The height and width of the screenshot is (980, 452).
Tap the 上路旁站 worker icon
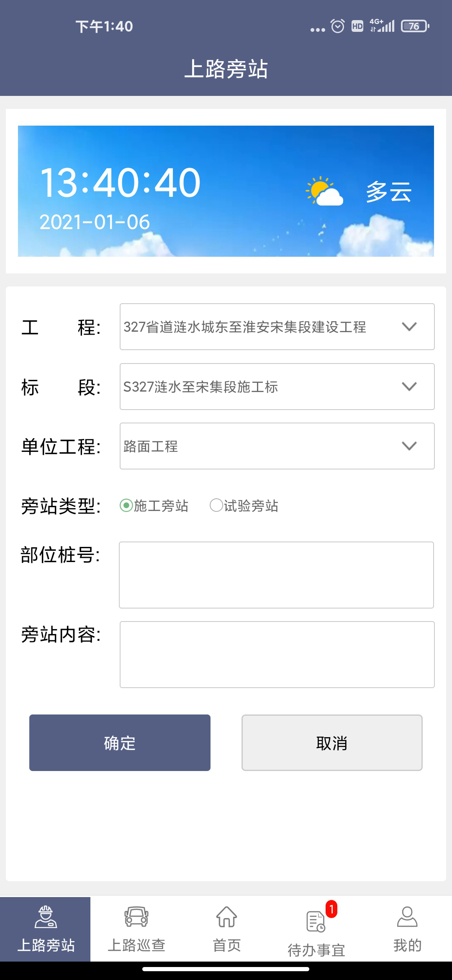[45, 916]
